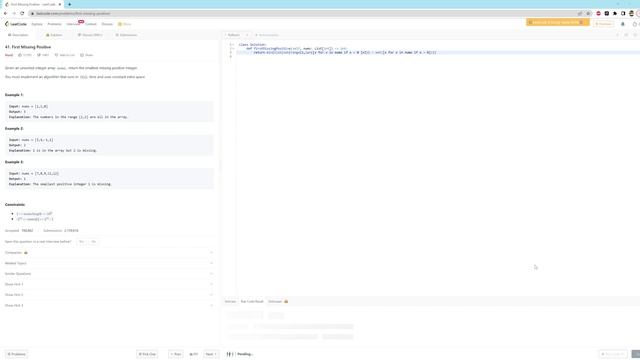640x360 pixels.
Task: Click the problem title First Missing Positive
Action: click(28, 47)
